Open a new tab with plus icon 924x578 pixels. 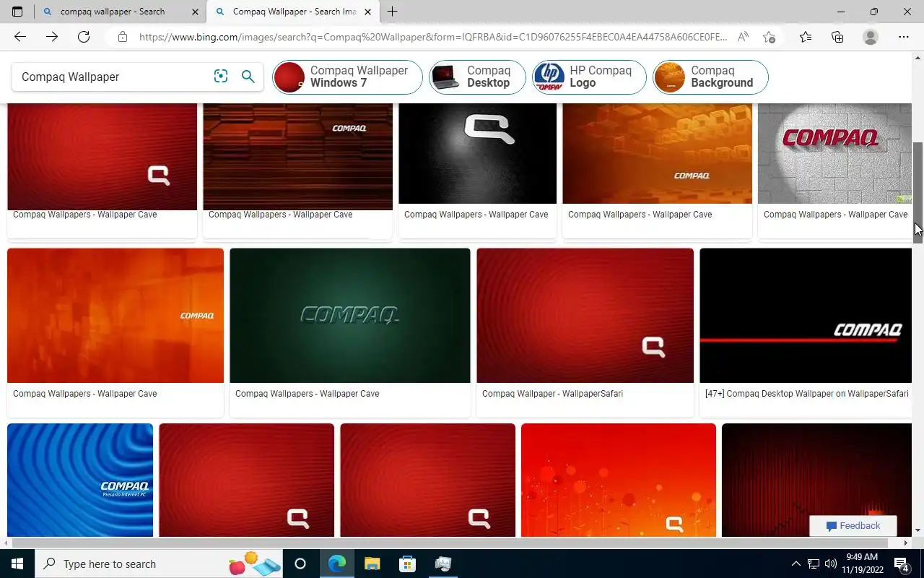click(x=392, y=12)
